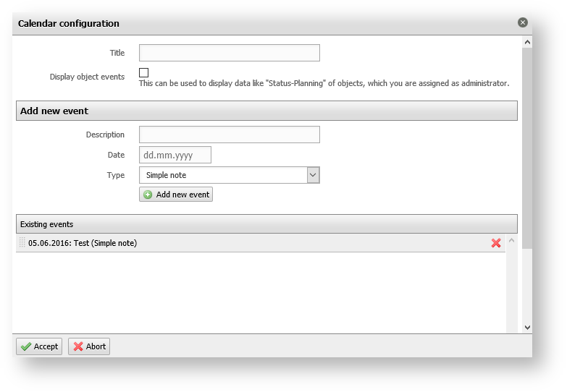
Task: Click dialog scrollbar up arrow
Action: (x=526, y=43)
